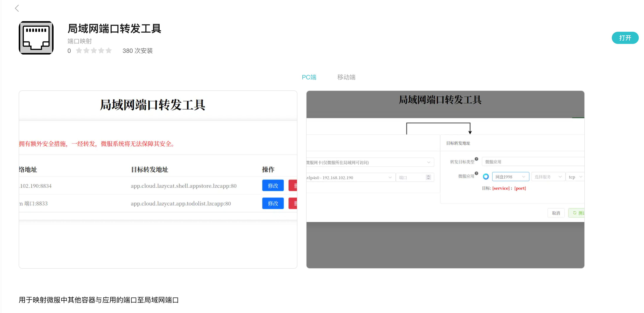Switch to the PC端 tab
This screenshot has height=313, width=644.
coord(309,77)
